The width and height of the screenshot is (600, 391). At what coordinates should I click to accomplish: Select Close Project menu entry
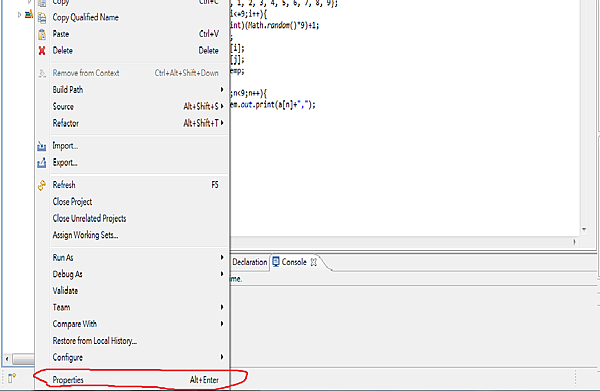click(132, 202)
